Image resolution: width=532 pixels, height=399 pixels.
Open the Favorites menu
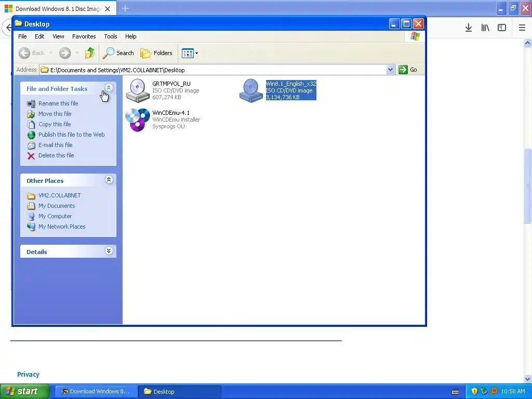click(x=84, y=36)
